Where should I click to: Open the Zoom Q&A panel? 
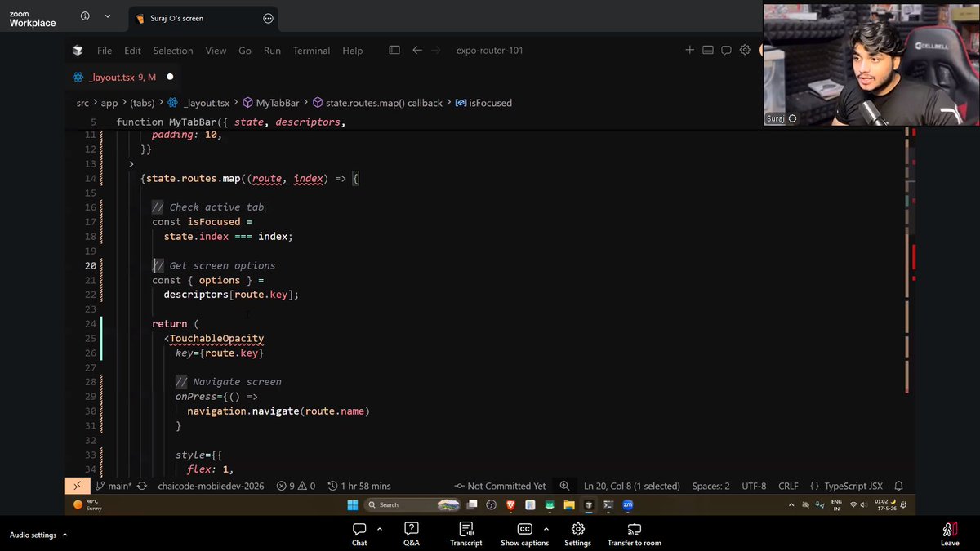coord(412,535)
